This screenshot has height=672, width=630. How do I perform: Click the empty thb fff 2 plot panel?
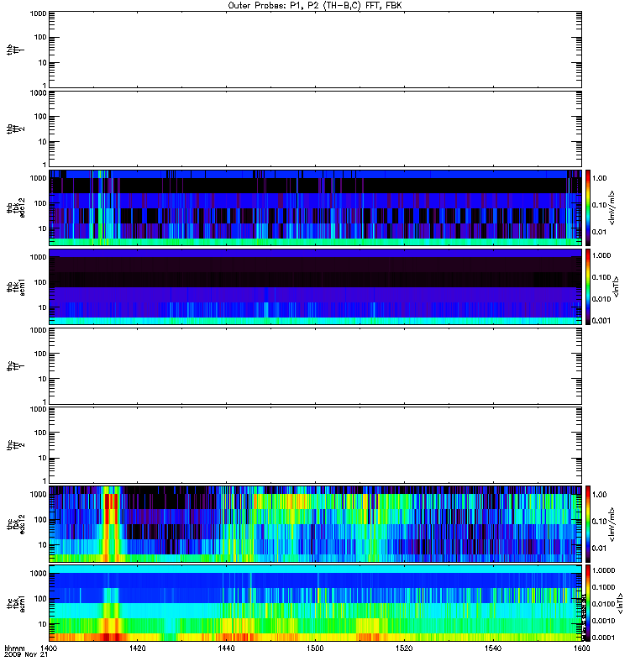tap(315, 129)
